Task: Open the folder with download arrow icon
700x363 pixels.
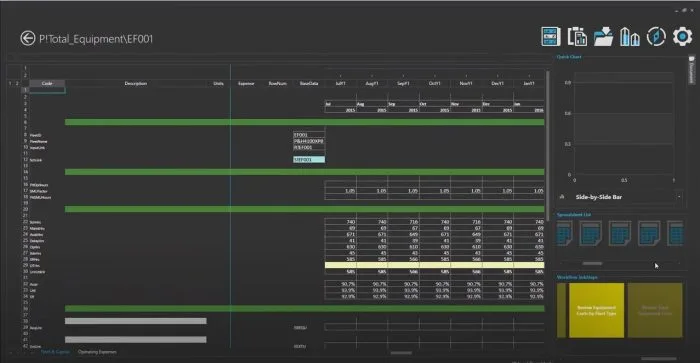Action: (603, 37)
